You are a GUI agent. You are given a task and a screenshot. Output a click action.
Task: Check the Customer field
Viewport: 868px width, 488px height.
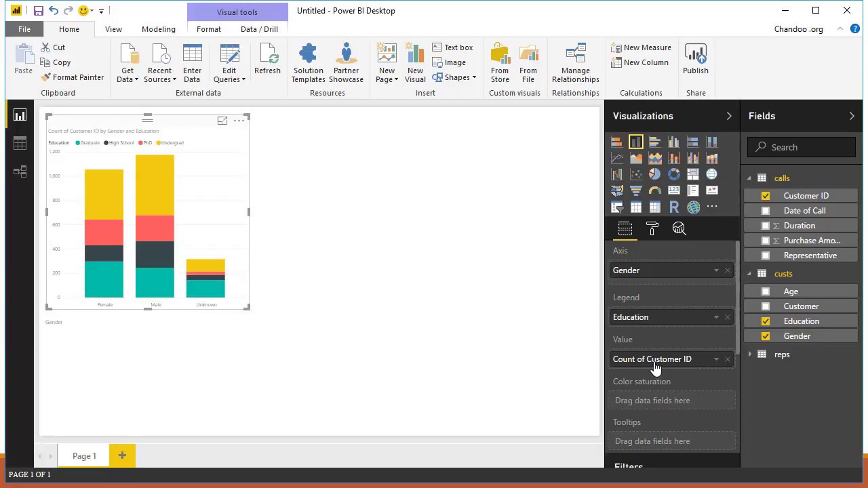[x=766, y=306]
